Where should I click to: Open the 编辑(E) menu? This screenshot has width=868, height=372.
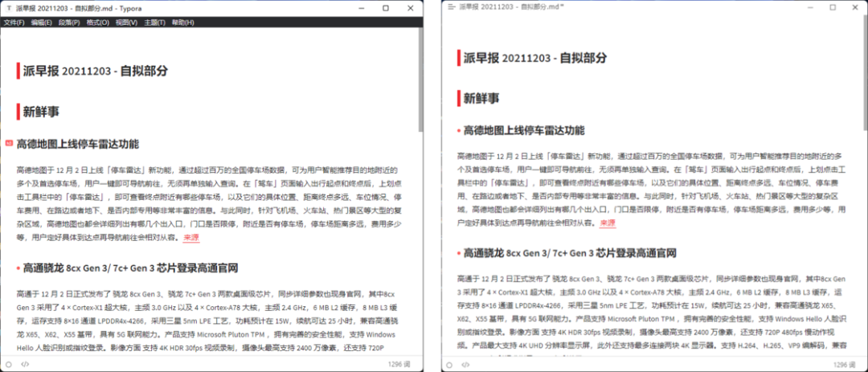click(42, 22)
